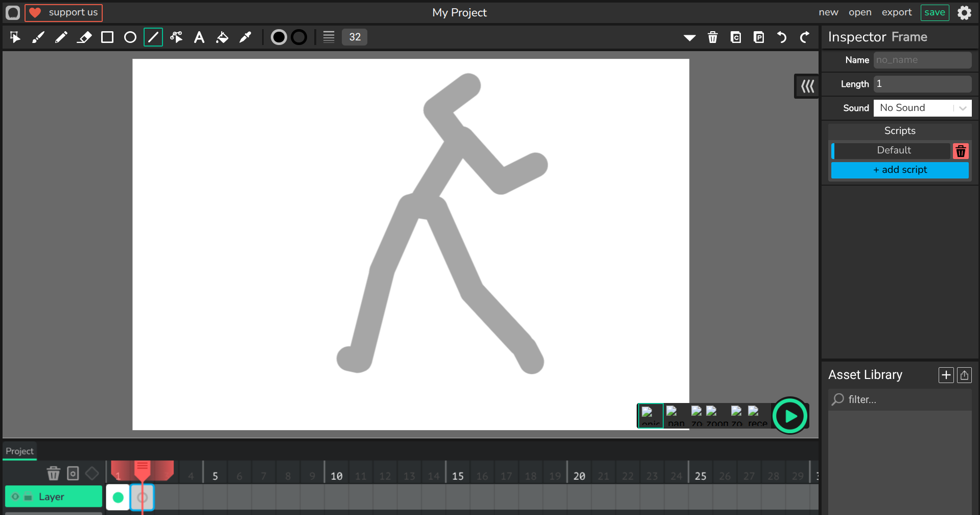Select the Brush tool

[38, 37]
